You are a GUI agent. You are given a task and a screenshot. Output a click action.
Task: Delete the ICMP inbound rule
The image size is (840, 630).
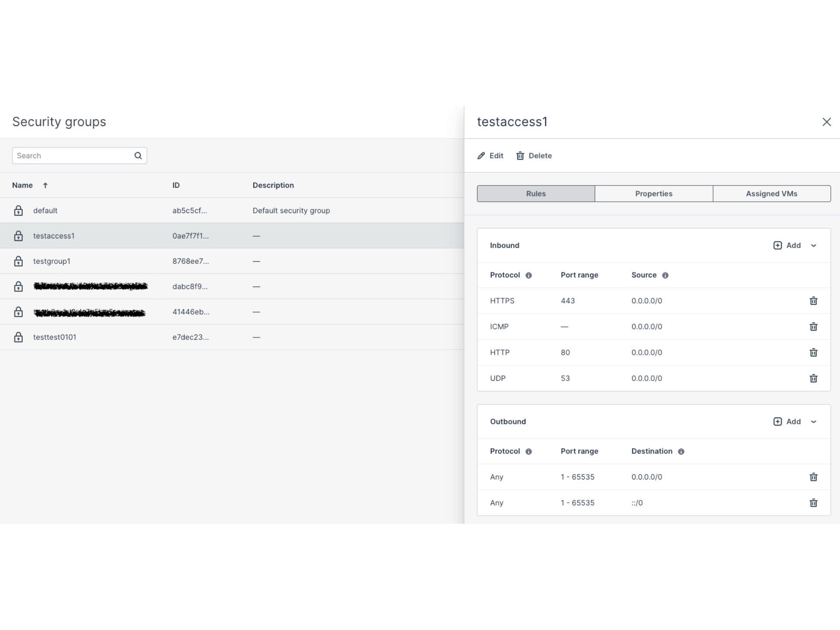(x=813, y=326)
